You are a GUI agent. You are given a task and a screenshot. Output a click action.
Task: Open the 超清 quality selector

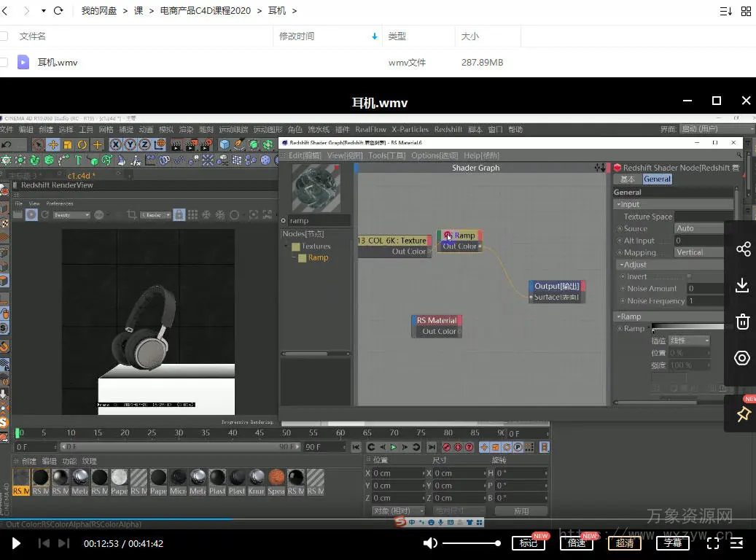625,543
